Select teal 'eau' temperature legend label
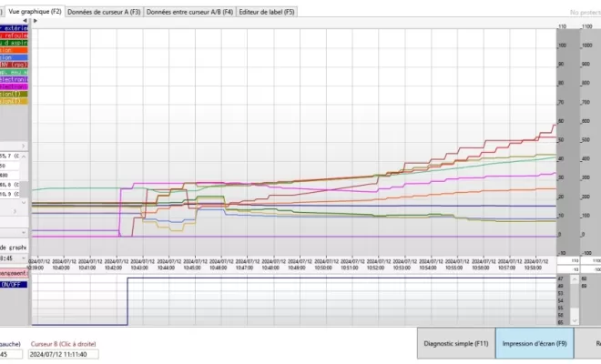Viewport: 601px width, 364px height. coord(14,72)
